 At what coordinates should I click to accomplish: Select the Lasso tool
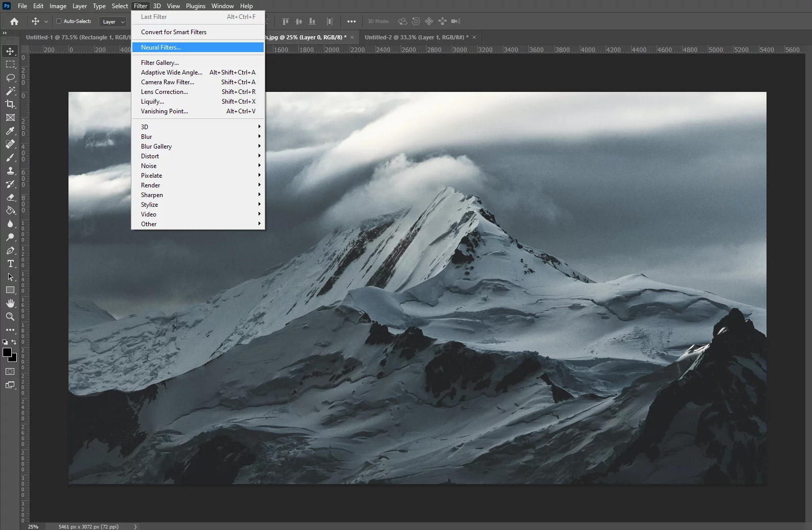click(x=10, y=78)
